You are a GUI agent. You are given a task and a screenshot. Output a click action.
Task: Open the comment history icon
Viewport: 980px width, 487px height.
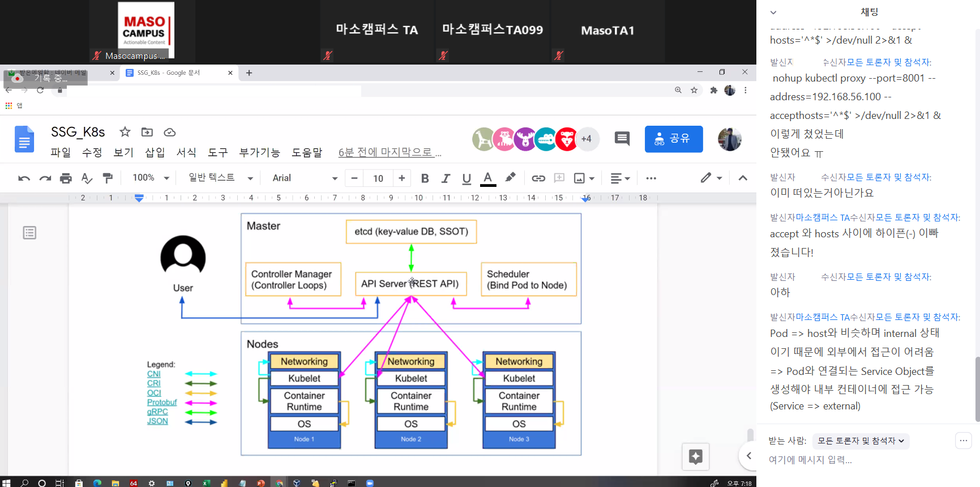point(622,139)
